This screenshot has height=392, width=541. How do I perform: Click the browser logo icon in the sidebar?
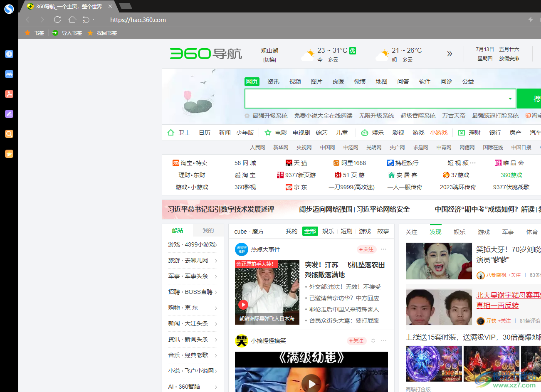tap(9, 9)
